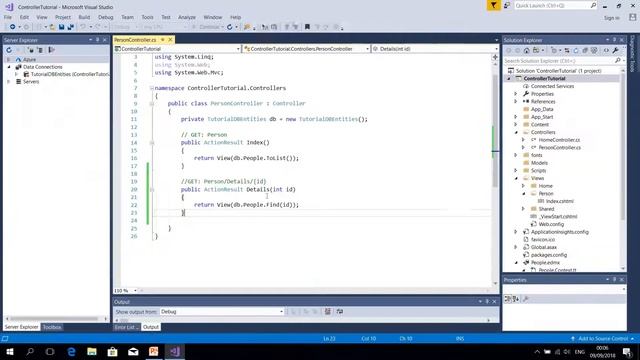Click the Search Solution Explorer input field
This screenshot has width=640, height=360.
coord(559,60)
